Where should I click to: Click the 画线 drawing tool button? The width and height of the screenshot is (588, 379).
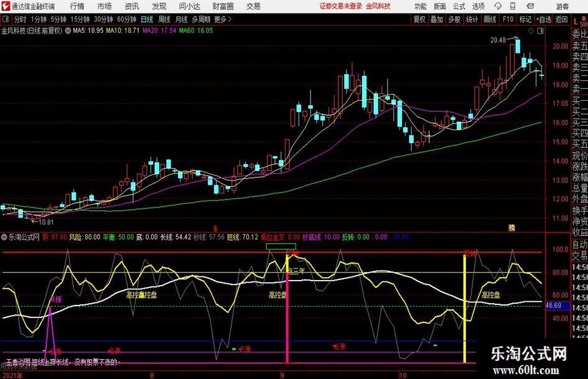pyautogui.click(x=490, y=19)
